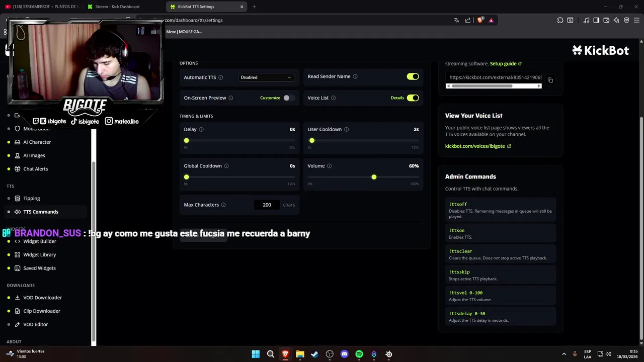The height and width of the screenshot is (362, 644).
Task: Go to Chat Alerts page
Action: pos(36,169)
